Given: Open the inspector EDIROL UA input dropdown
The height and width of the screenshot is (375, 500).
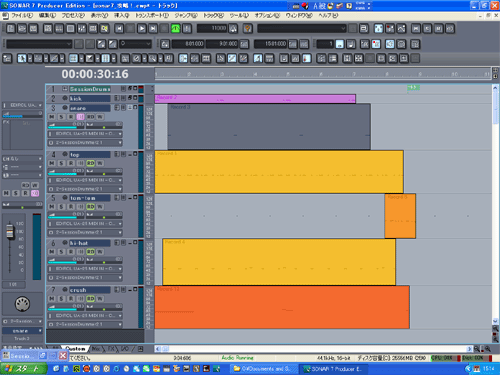Looking at the screenshot, I should pyautogui.click(x=23, y=105).
